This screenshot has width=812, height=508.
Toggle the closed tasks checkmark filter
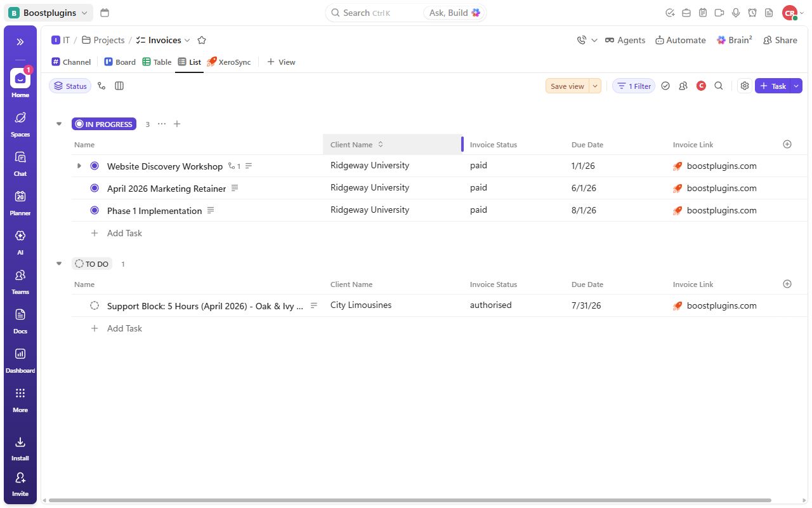(x=665, y=86)
